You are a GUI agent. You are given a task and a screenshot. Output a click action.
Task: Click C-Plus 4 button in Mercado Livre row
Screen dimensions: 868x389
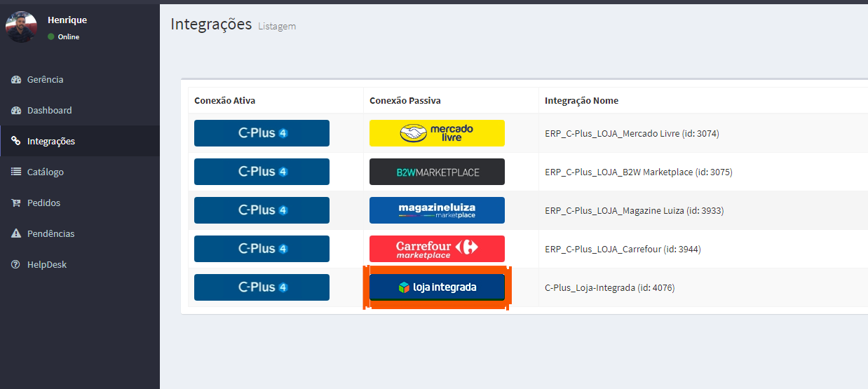(262, 133)
